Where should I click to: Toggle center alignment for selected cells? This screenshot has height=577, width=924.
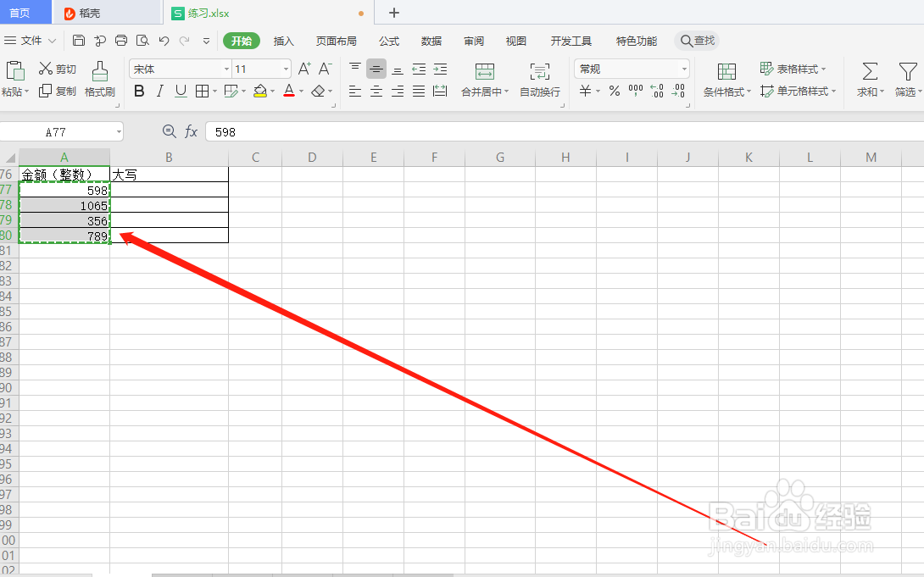pos(376,91)
